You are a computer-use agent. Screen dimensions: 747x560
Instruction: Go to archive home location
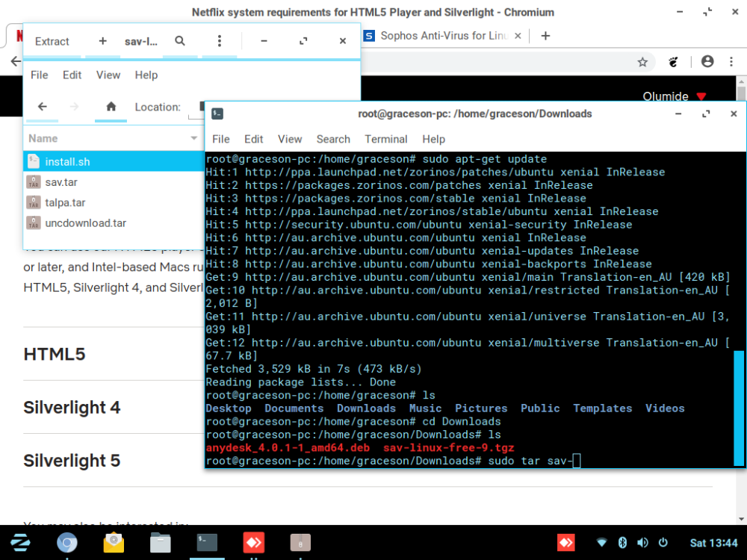[x=111, y=107]
